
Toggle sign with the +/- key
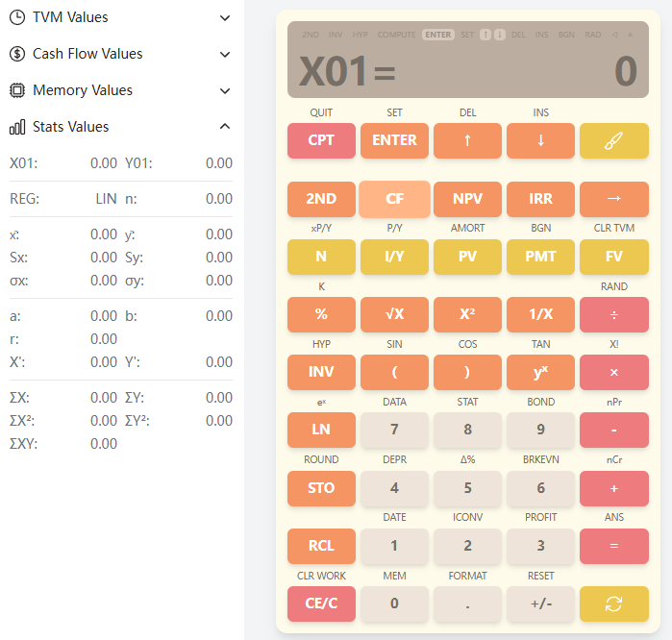point(540,603)
